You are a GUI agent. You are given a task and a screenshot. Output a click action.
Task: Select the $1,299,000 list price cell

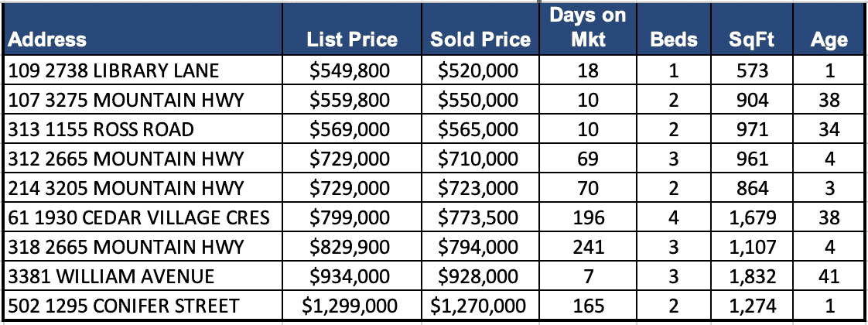coord(351,306)
